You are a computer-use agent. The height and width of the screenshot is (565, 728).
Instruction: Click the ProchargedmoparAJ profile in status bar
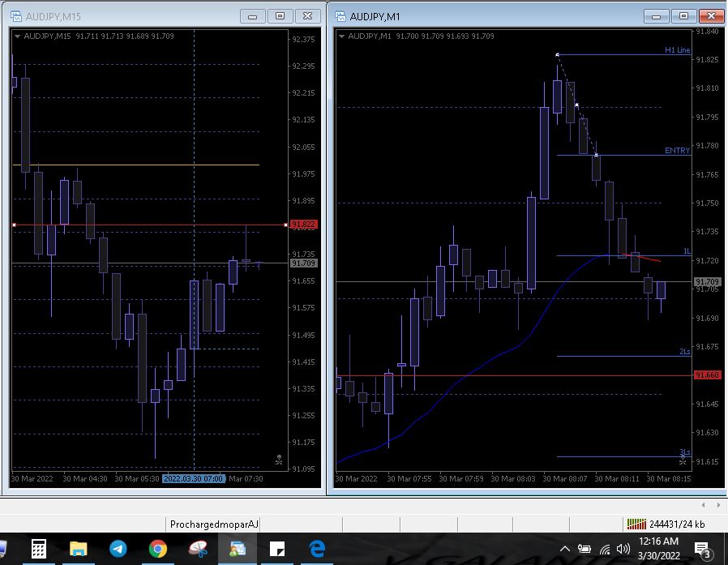point(214,524)
